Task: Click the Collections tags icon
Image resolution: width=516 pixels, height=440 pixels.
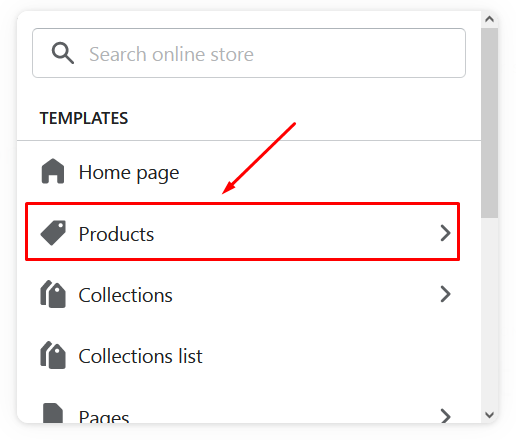Action: 53,294
